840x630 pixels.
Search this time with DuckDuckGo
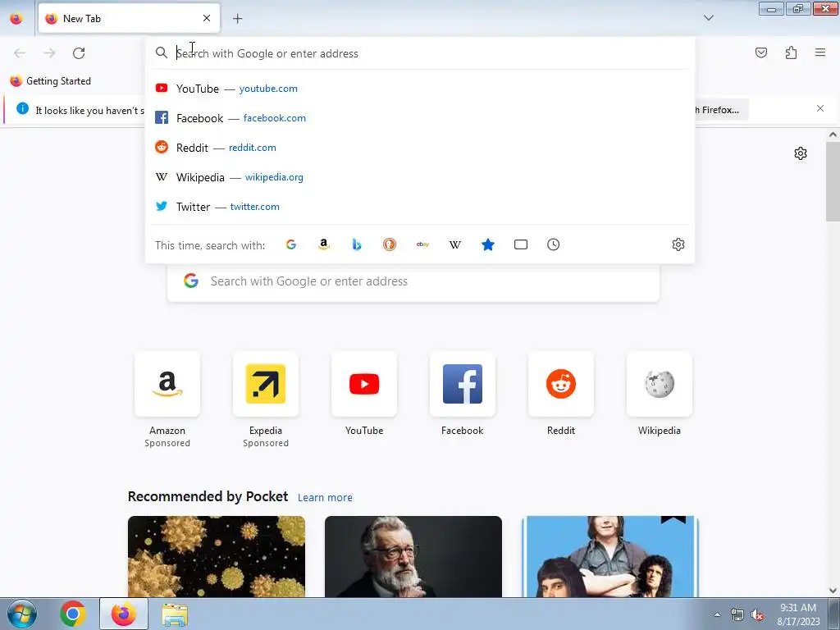pos(390,244)
